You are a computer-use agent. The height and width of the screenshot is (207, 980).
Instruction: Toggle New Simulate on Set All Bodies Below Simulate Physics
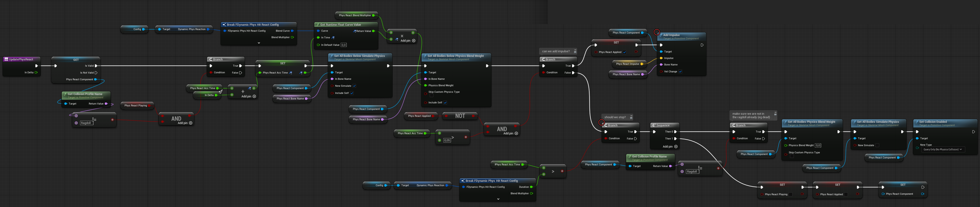coord(354,86)
